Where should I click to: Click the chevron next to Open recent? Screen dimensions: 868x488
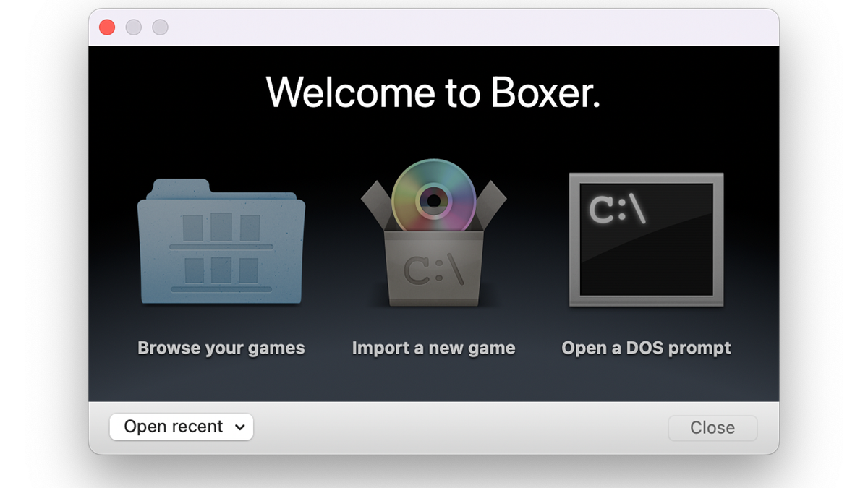click(240, 427)
